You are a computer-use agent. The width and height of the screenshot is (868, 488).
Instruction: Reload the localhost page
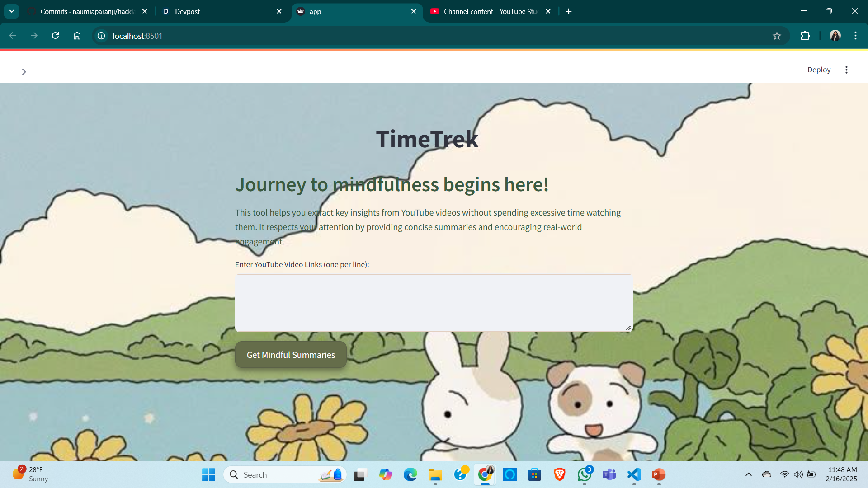pos(55,36)
